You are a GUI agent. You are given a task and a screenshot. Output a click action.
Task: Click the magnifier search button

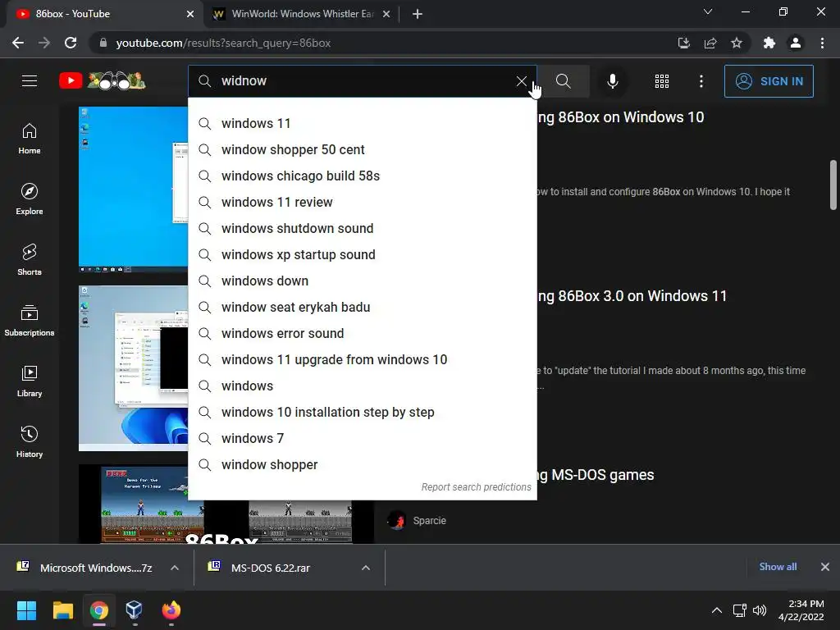click(563, 81)
